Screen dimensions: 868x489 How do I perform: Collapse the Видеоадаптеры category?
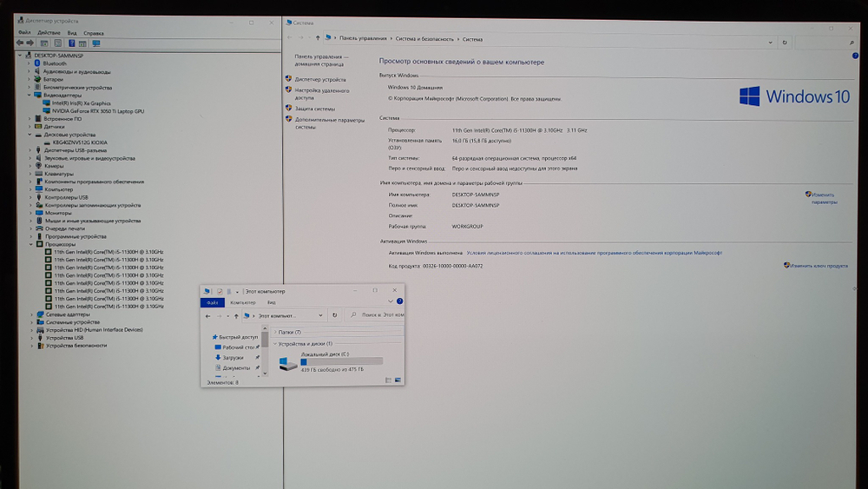click(30, 96)
